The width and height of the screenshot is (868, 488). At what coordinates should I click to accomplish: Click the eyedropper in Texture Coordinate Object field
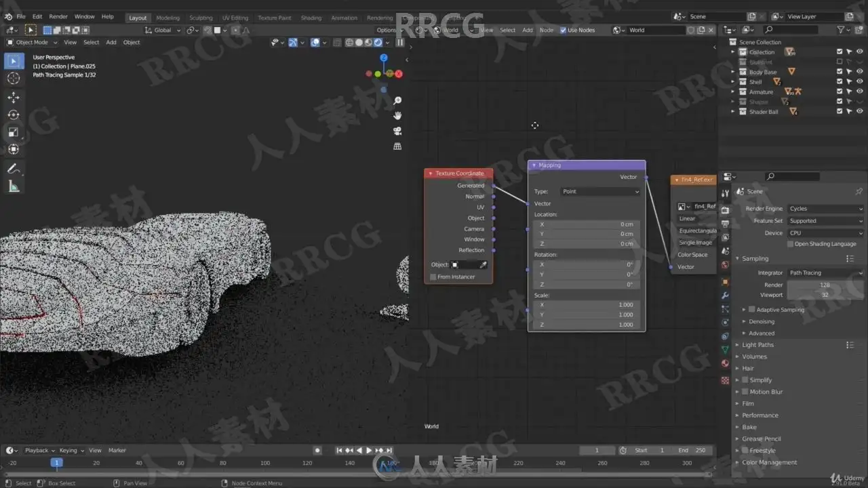click(484, 264)
